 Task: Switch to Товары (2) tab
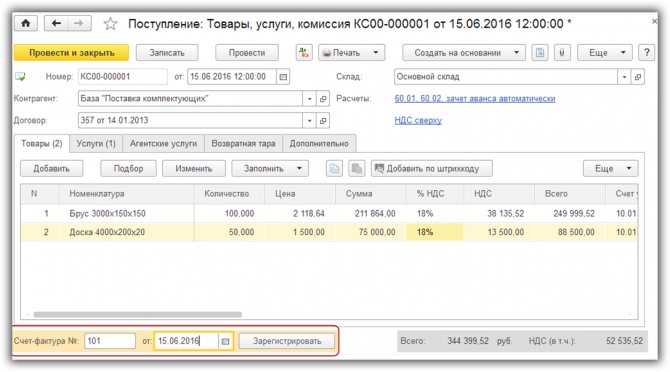(x=41, y=144)
